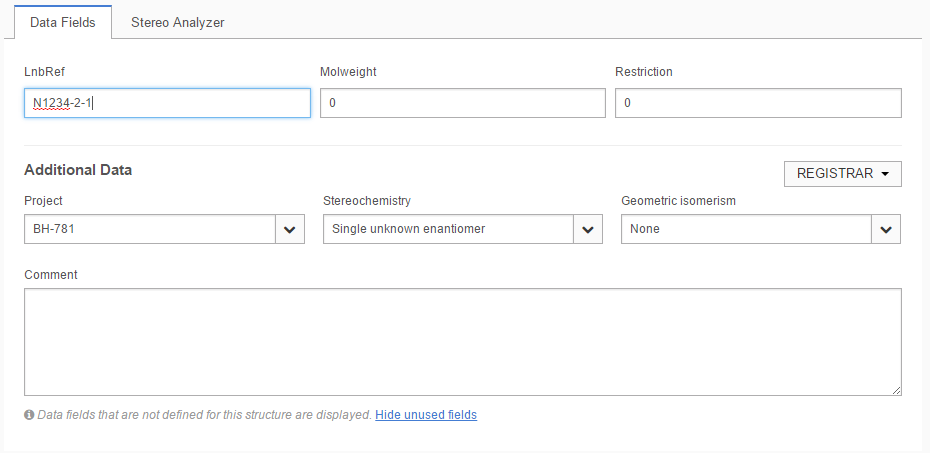Viewport: 930px width, 453px height.
Task: Switch to the Stereo Analyzer tab
Action: click(x=177, y=22)
